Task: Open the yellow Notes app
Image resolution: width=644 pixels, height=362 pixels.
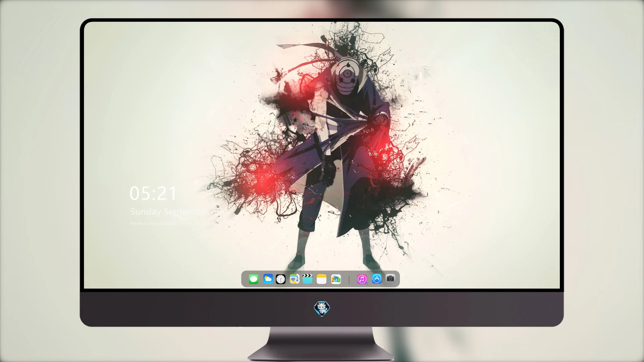Action: coord(321,279)
